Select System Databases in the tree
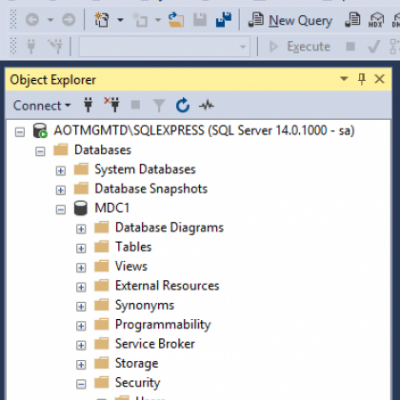The height and width of the screenshot is (400, 400). tap(145, 169)
